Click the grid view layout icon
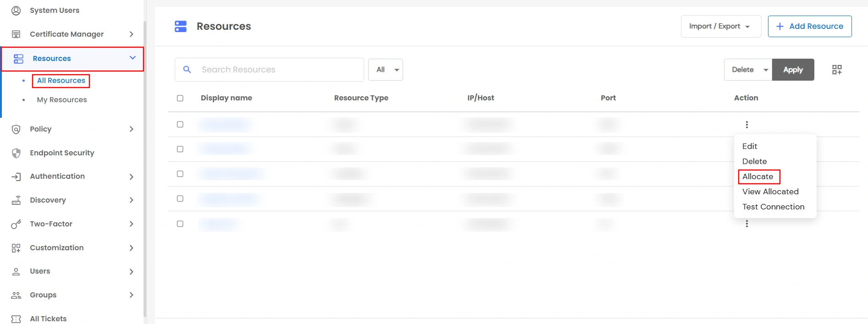 coord(837,70)
